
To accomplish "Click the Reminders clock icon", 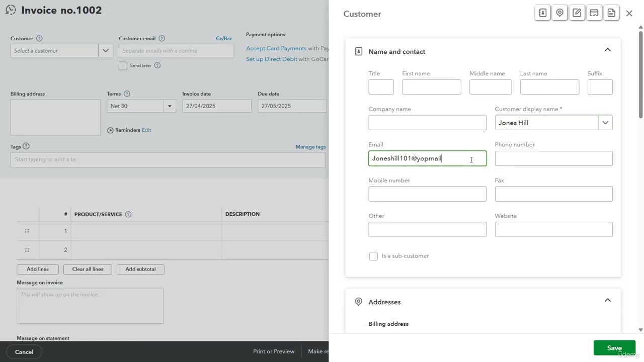I will click(x=110, y=130).
